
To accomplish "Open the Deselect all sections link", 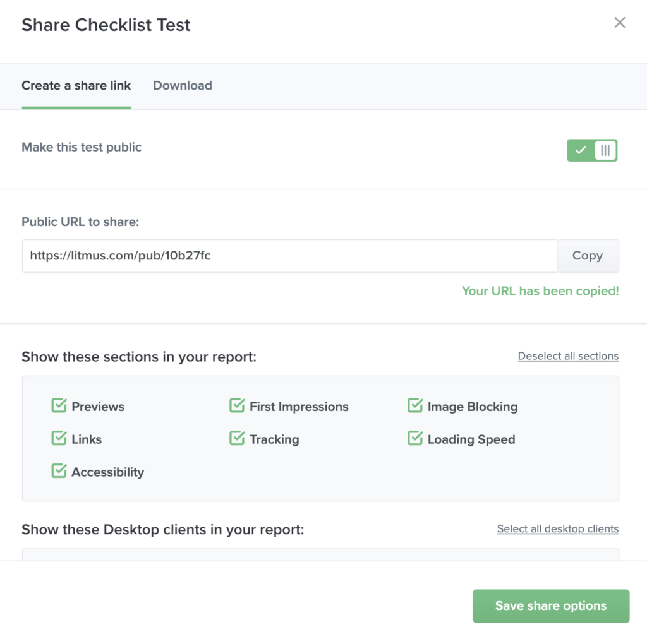I will [x=567, y=356].
